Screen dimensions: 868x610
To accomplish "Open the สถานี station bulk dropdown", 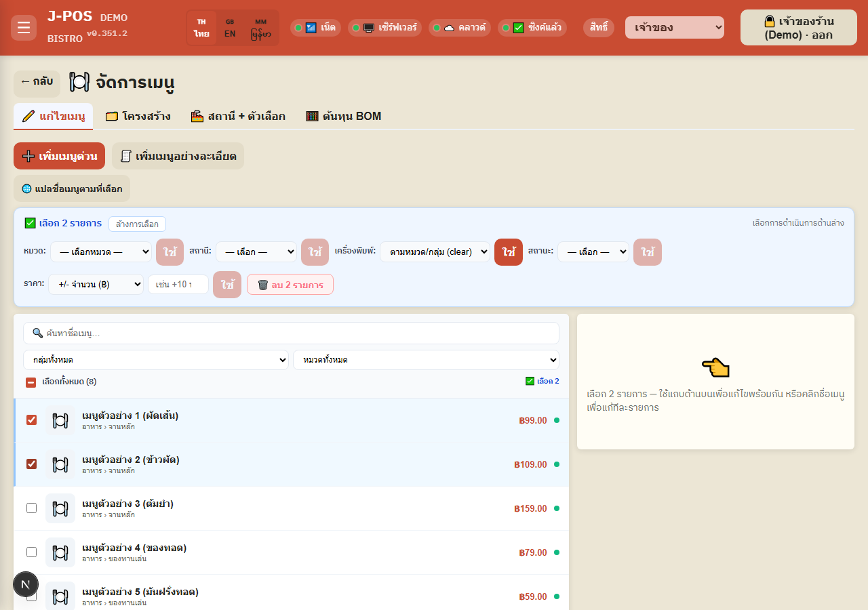I will pyautogui.click(x=256, y=251).
